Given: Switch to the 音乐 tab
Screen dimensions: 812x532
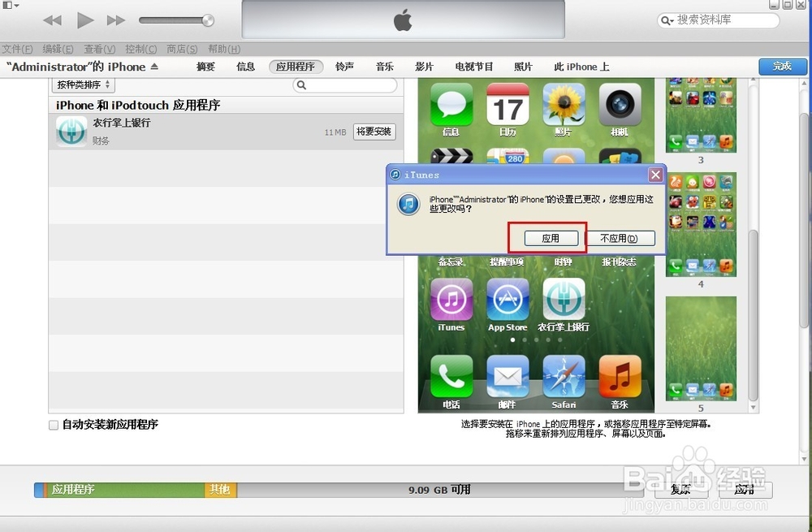Looking at the screenshot, I should coord(385,67).
